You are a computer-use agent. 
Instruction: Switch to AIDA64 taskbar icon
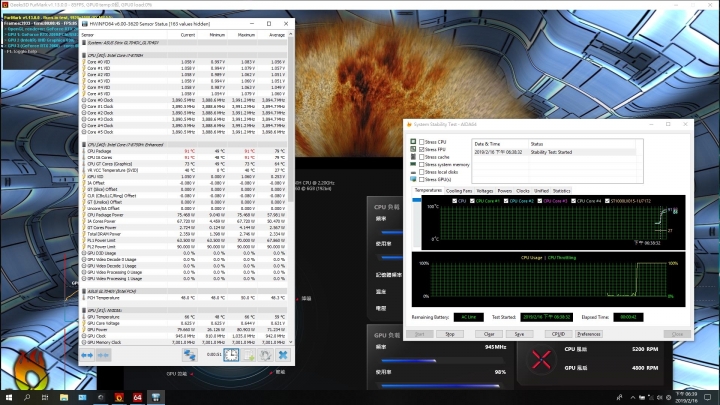click(137, 397)
